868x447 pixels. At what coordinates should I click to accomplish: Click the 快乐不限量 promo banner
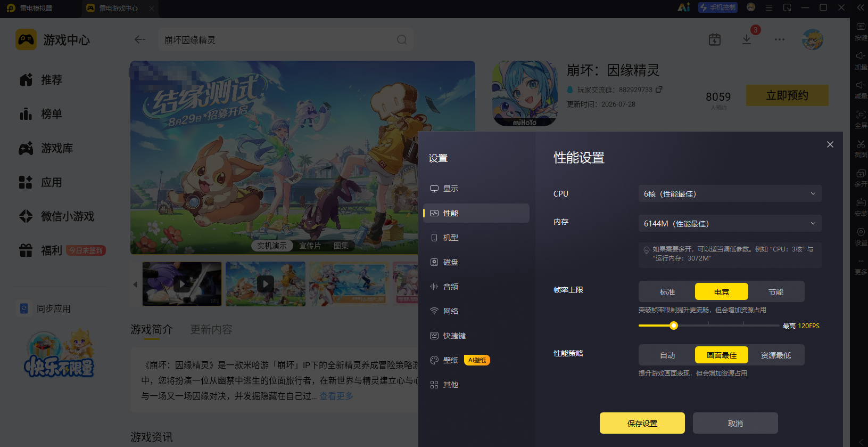pyautogui.click(x=60, y=354)
